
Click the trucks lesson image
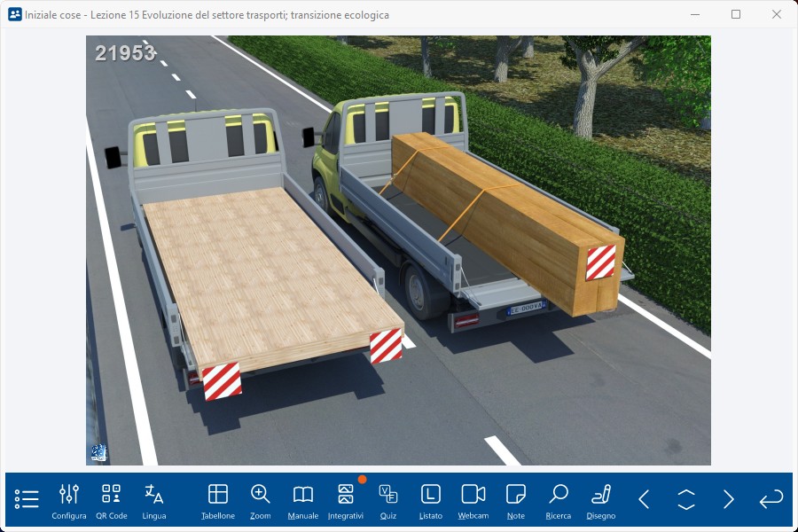398,250
